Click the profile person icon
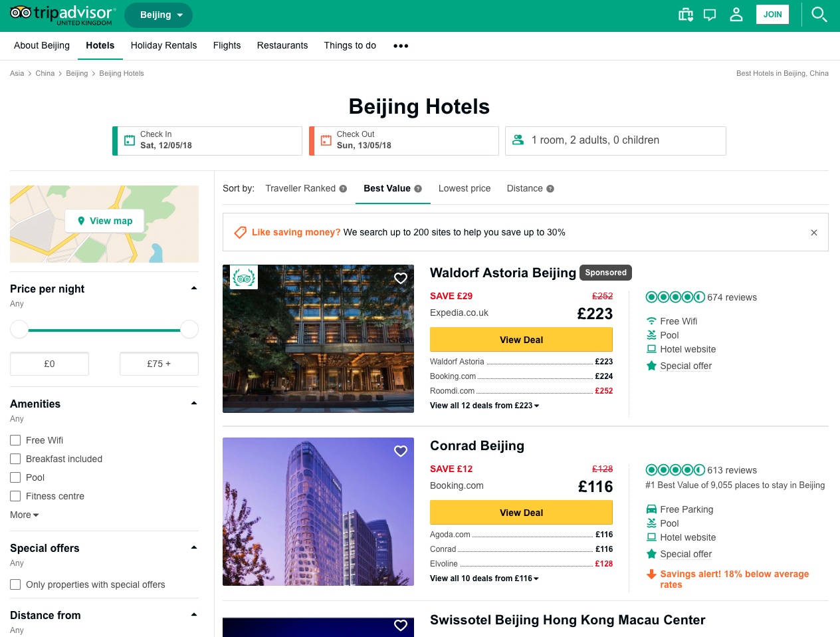 [x=736, y=15]
